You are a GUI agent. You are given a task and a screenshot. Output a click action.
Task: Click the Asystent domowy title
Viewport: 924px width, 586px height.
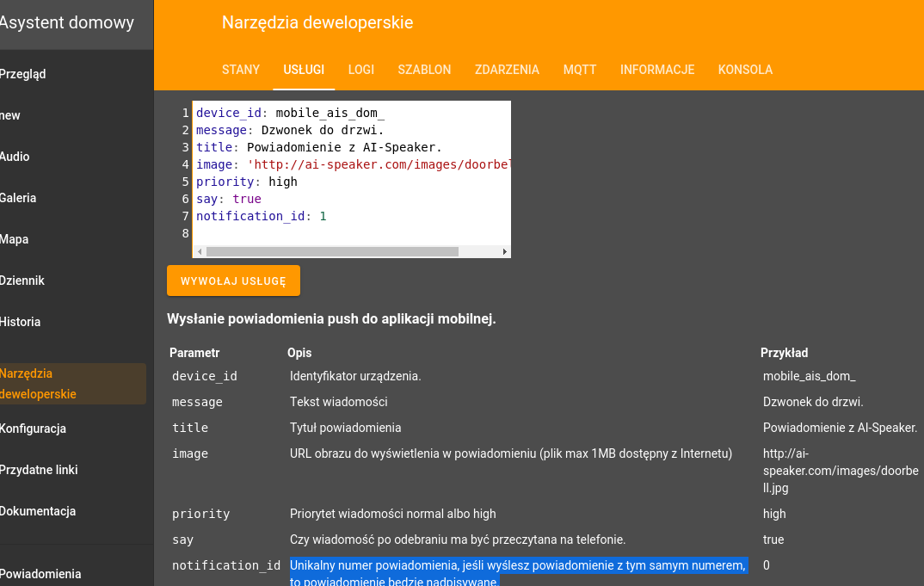coord(67,22)
